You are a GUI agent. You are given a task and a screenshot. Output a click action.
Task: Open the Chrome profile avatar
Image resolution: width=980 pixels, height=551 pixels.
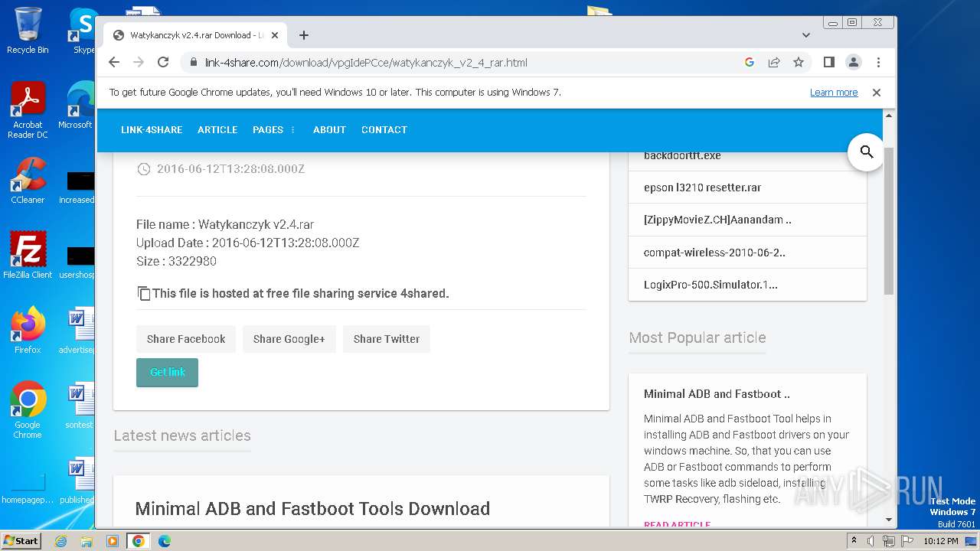(x=853, y=63)
